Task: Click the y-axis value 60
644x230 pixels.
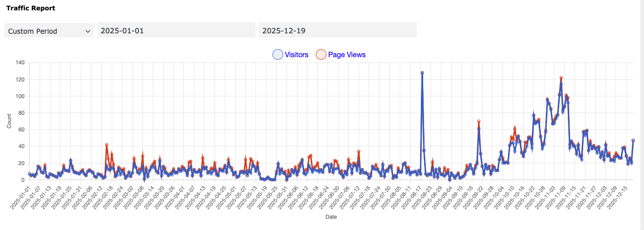Action: pyautogui.click(x=22, y=130)
